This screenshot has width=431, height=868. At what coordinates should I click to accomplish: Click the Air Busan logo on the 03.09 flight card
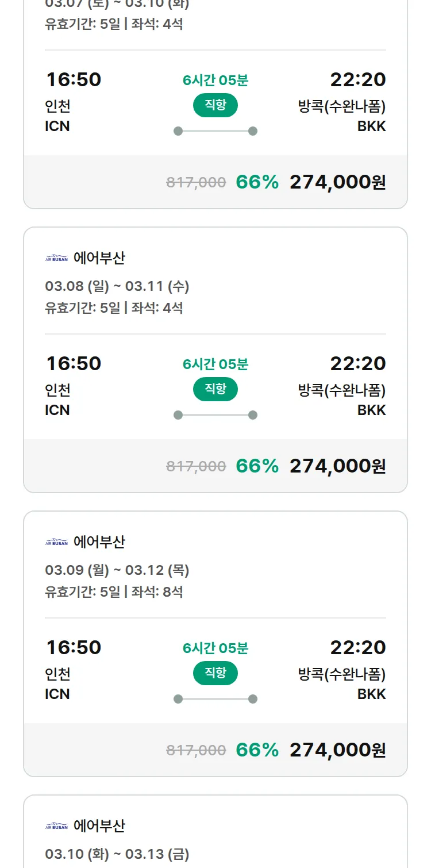point(56,542)
